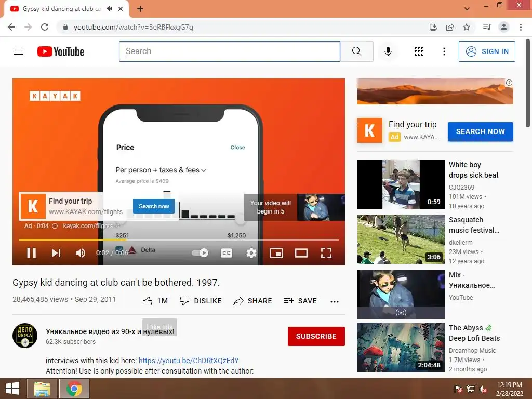This screenshot has height=399, width=532.
Task: Open YouTube settings three-dot menu
Action: coord(444,51)
